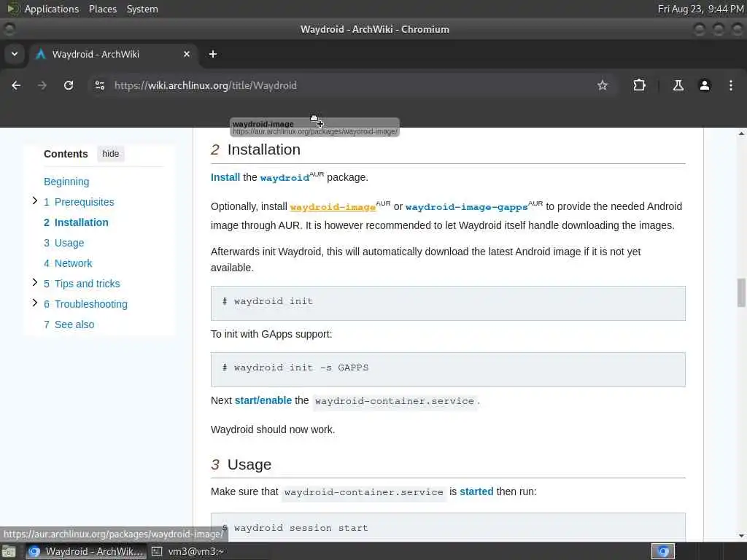The width and height of the screenshot is (747, 560).
Task: Go to 3 Usage in contents
Action: 64,243
